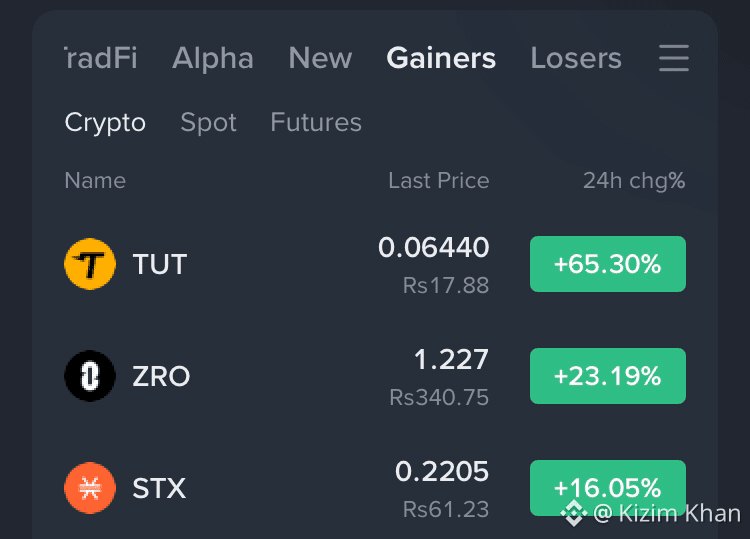Select the Spot sub-filter
The height and width of the screenshot is (539, 750).
[x=209, y=122]
